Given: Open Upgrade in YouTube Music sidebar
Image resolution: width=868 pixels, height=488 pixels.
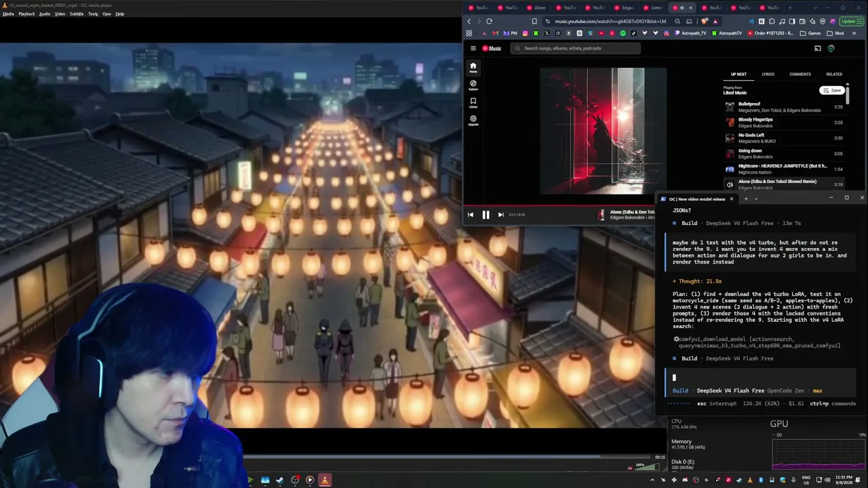Looking at the screenshot, I should point(473,120).
